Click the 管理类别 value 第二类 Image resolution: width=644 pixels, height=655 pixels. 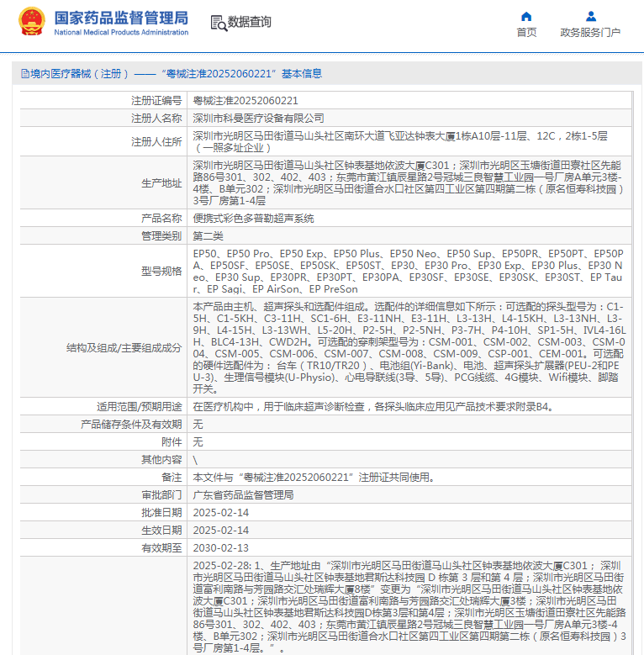coord(210,235)
